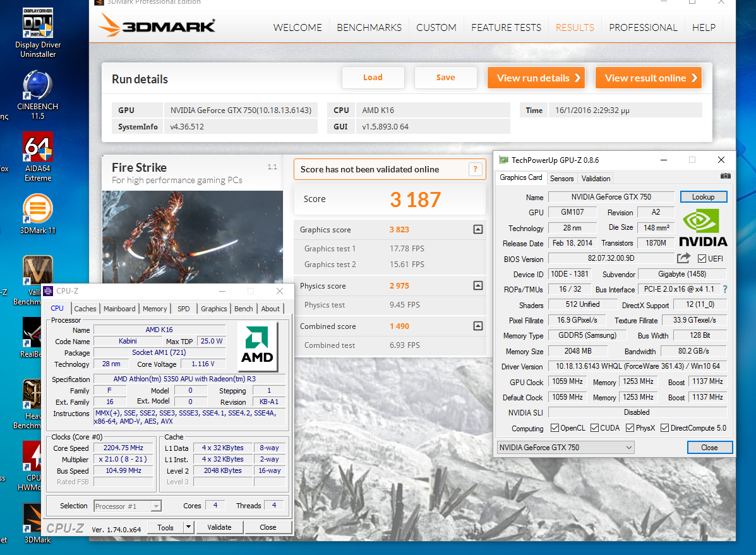Open the GPU selection dropdown in GPU-Z
The height and width of the screenshot is (555, 756).
pyautogui.click(x=565, y=448)
